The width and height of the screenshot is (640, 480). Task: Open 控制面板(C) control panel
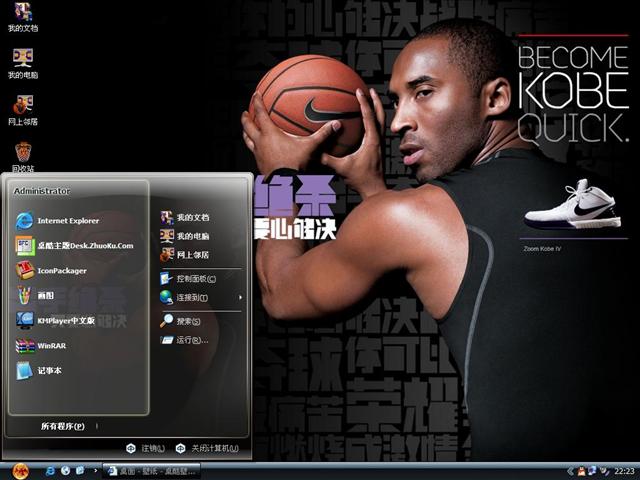pos(188,278)
